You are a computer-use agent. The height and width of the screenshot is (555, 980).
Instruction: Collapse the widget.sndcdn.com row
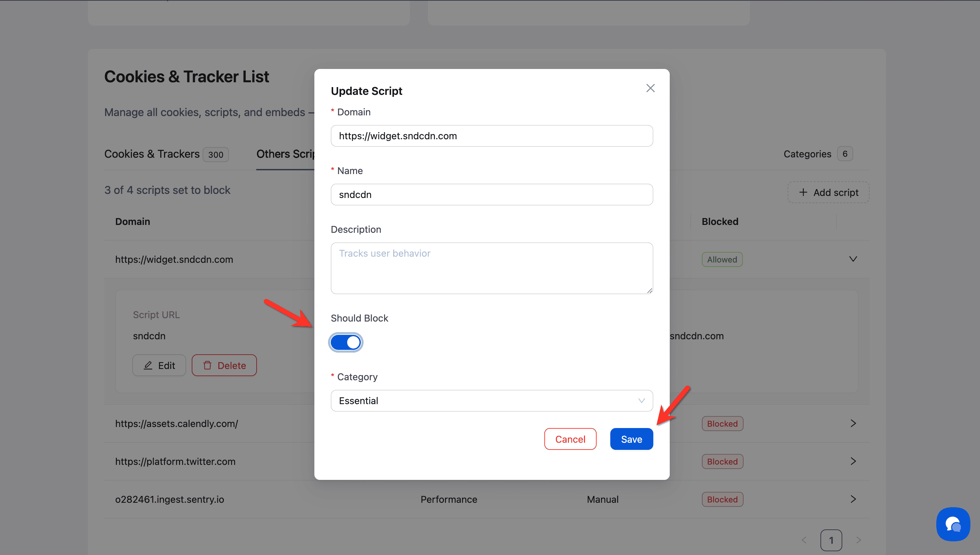pyautogui.click(x=853, y=259)
